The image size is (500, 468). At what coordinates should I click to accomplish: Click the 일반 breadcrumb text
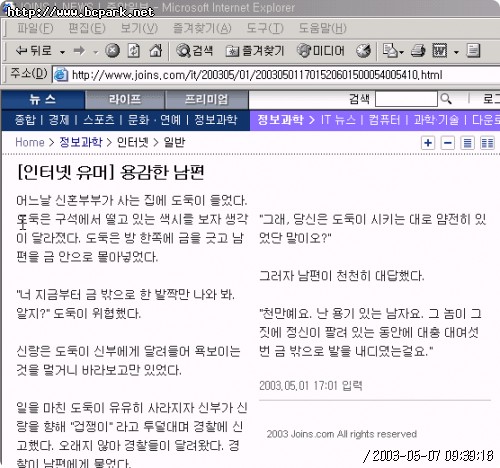pyautogui.click(x=174, y=142)
